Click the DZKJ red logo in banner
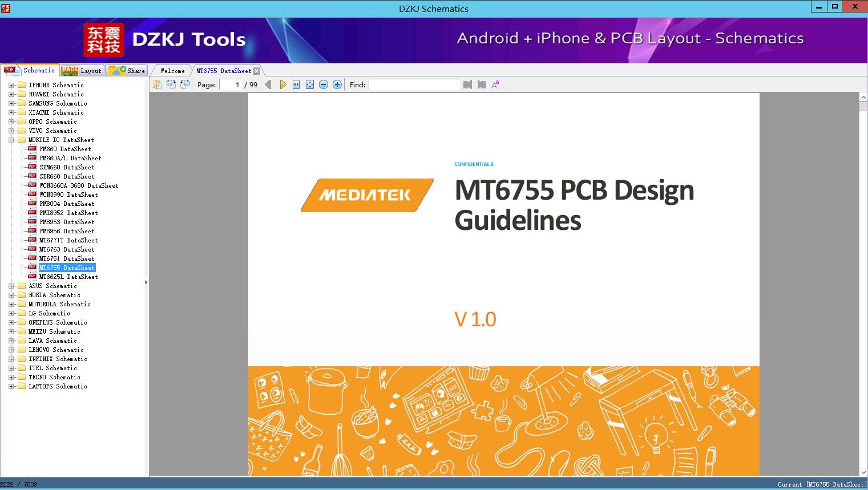868x490 pixels. pyautogui.click(x=103, y=39)
